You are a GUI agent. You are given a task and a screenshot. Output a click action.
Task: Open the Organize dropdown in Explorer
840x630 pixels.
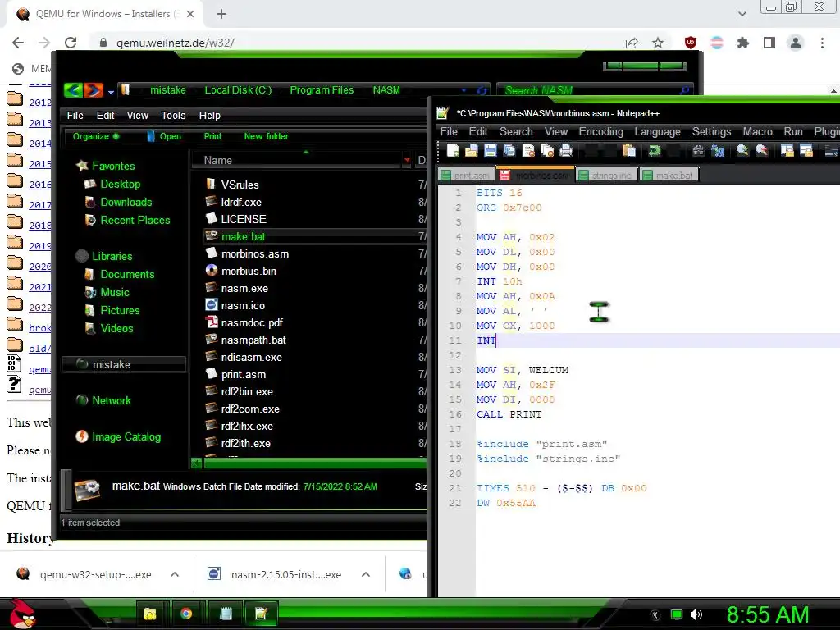coord(96,136)
